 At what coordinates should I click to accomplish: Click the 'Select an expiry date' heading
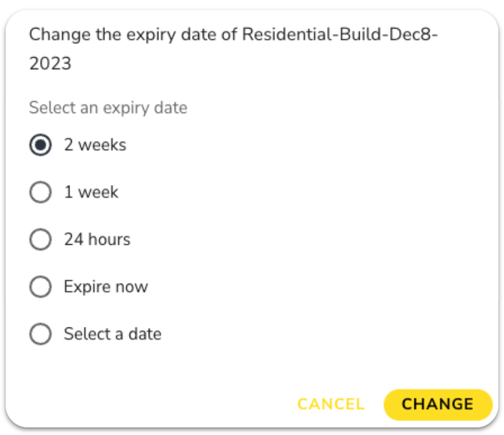pyautogui.click(x=108, y=107)
